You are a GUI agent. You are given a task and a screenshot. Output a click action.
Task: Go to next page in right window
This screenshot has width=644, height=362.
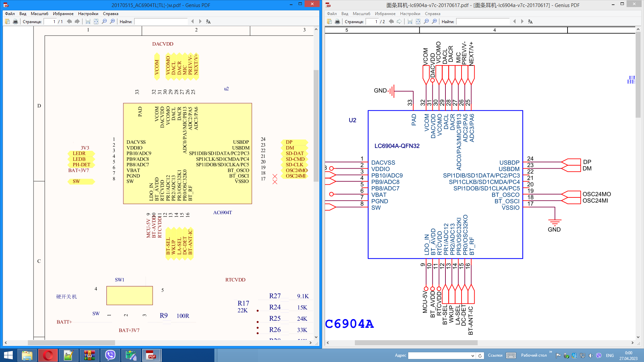(399, 21)
